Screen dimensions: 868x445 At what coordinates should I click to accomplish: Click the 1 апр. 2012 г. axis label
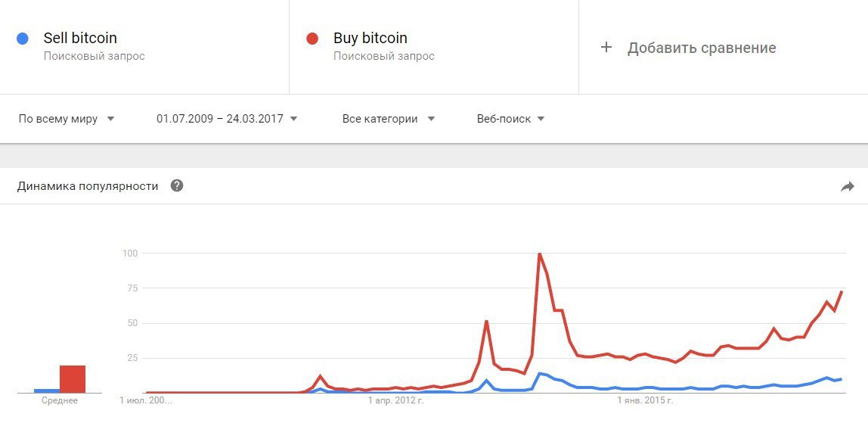click(395, 400)
